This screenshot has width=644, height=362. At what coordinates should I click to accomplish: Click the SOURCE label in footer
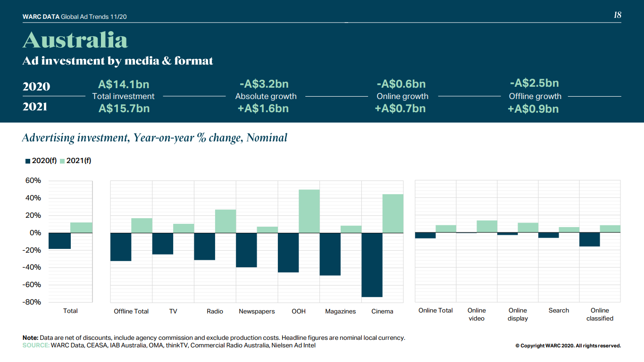36,346
